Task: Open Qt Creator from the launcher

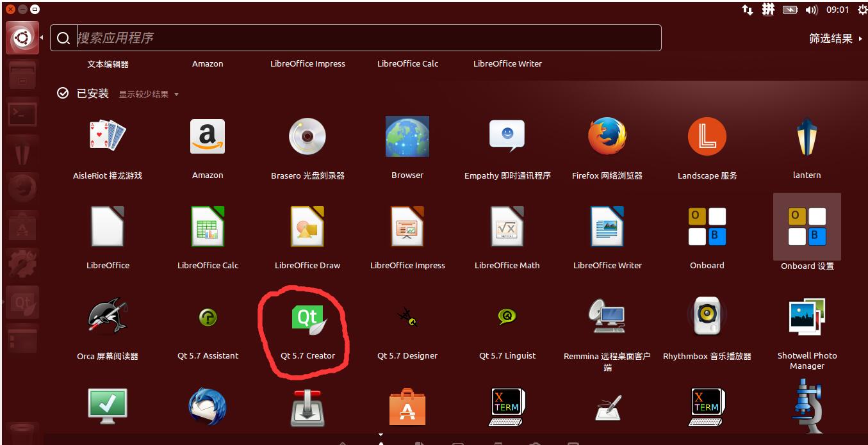Action: tap(22, 301)
